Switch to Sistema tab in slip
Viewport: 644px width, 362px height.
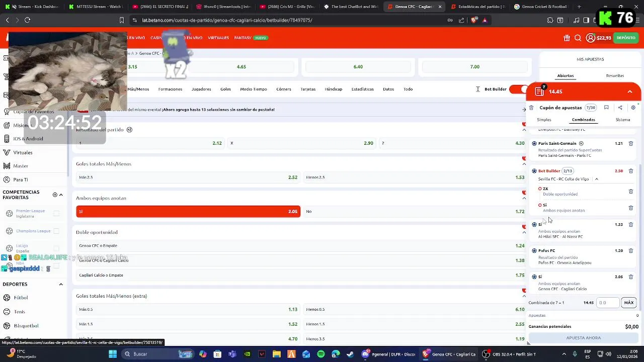click(623, 120)
